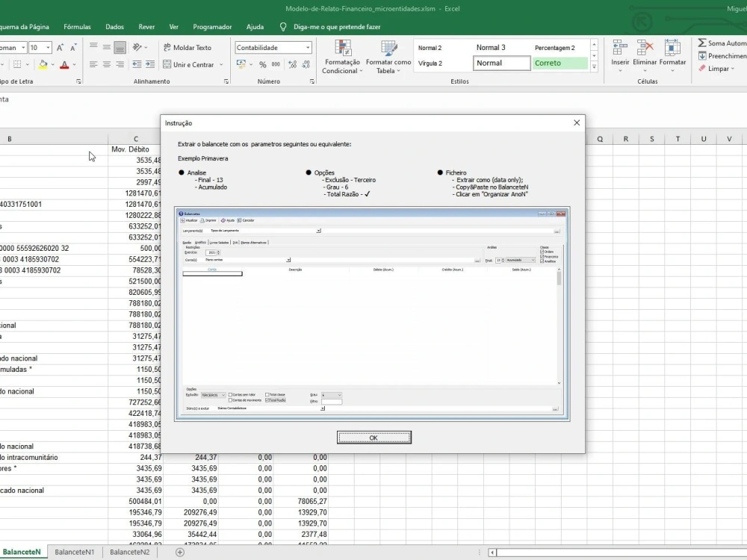Expand the accounting format dropdown arrow
Image resolution: width=747 pixels, height=560 pixels.
click(250, 64)
